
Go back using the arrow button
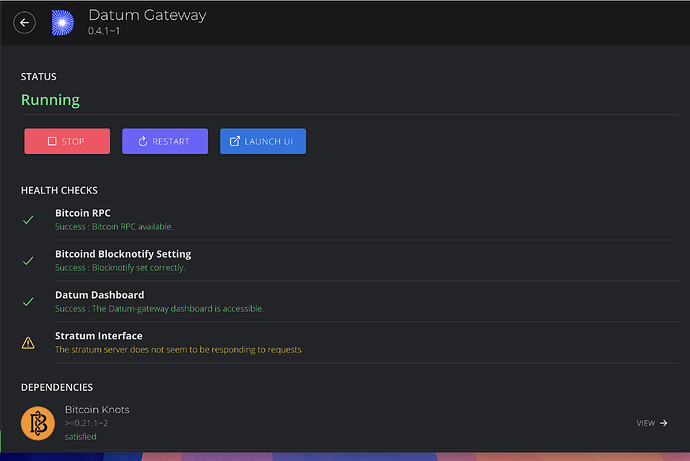click(24, 22)
